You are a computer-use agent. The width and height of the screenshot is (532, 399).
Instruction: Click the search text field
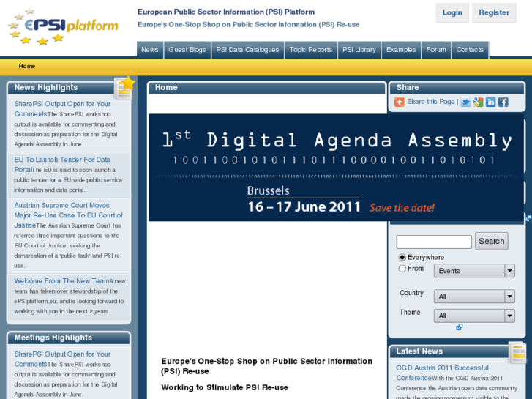(434, 242)
